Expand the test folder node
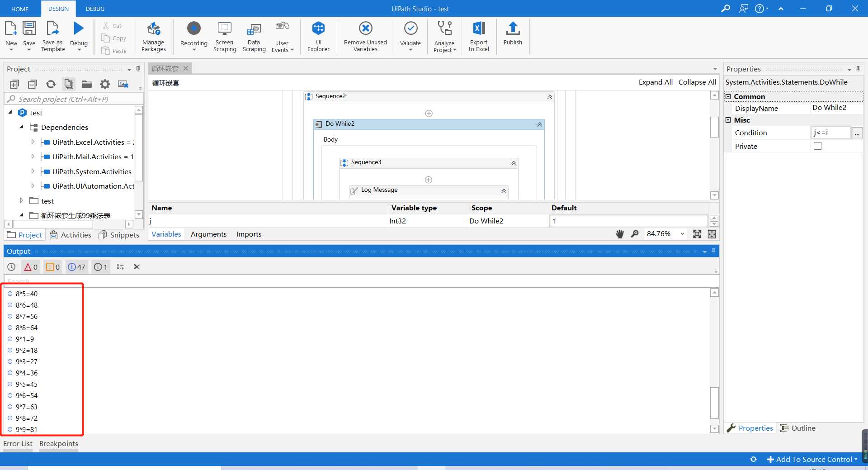868x470 pixels. coord(21,200)
